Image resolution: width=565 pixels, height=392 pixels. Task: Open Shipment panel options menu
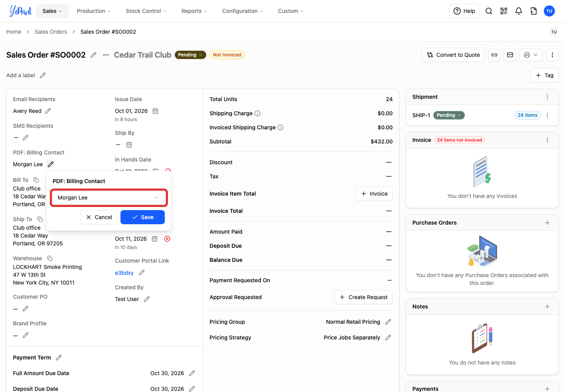tap(547, 97)
